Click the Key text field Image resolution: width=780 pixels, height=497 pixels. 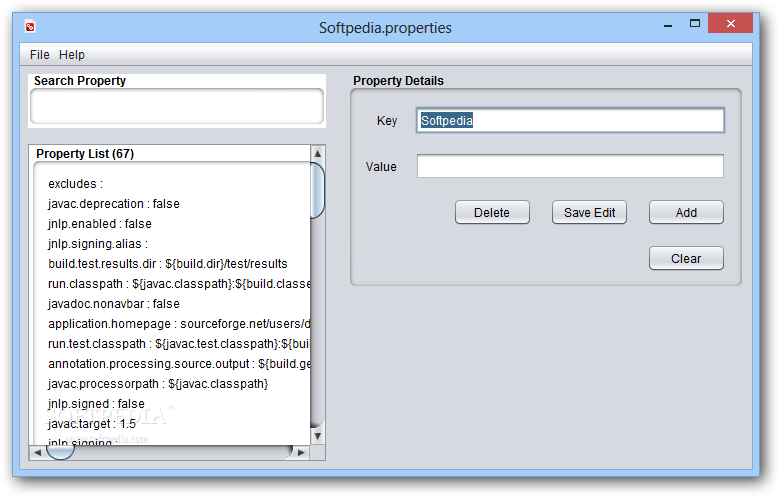pyautogui.click(x=570, y=120)
